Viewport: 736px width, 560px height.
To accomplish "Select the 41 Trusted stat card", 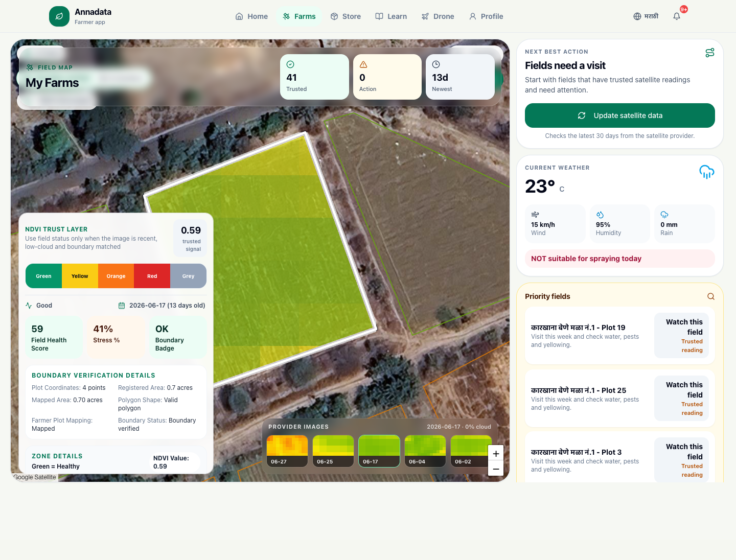I will pyautogui.click(x=314, y=77).
